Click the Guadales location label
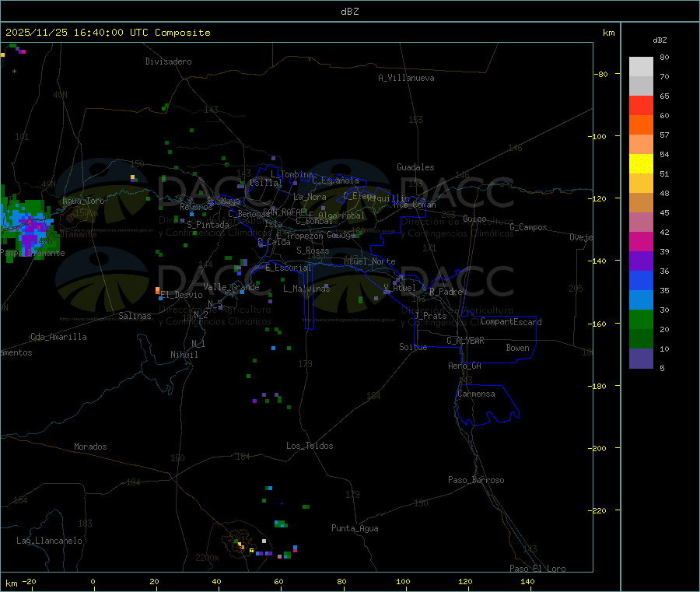700x592 pixels. click(x=415, y=167)
